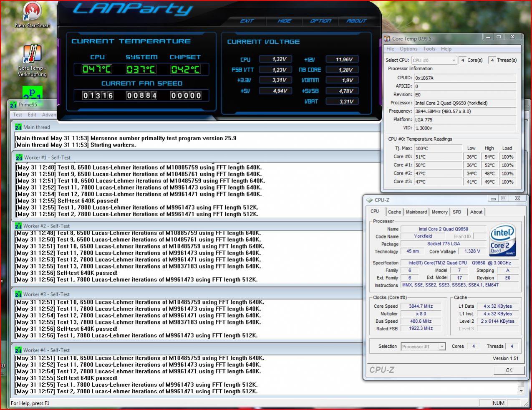Switch to the CPU tab in CPU-Z
Image resolution: width=532 pixels, height=410 pixels.
[x=375, y=211]
